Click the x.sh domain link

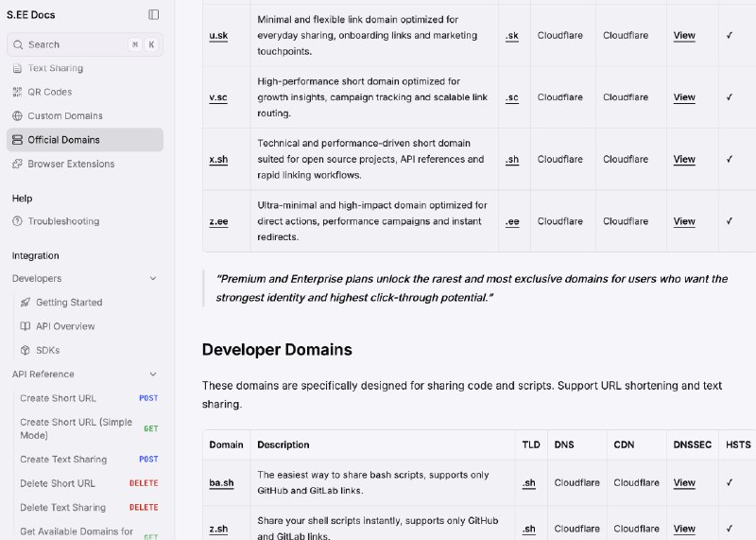click(218, 160)
